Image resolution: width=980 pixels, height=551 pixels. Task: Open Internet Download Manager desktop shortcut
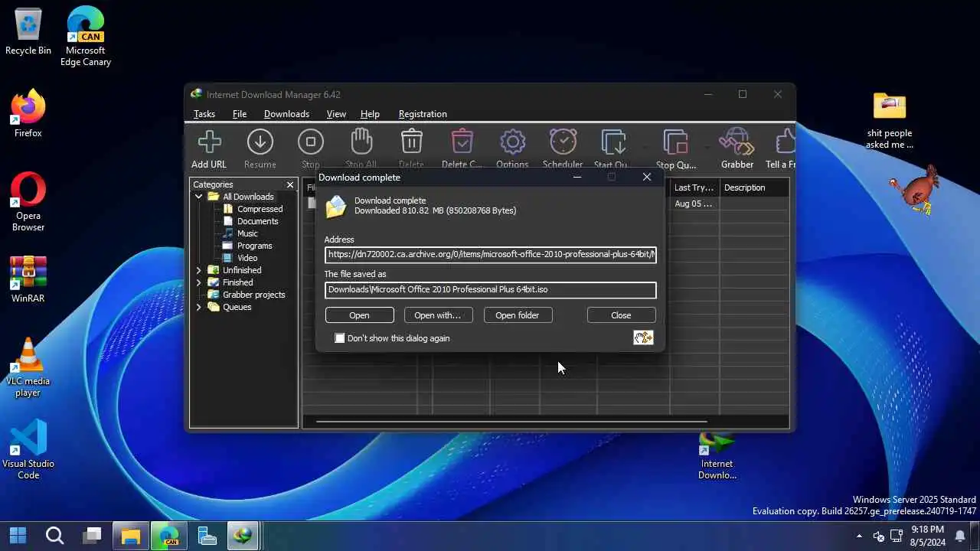717,457
